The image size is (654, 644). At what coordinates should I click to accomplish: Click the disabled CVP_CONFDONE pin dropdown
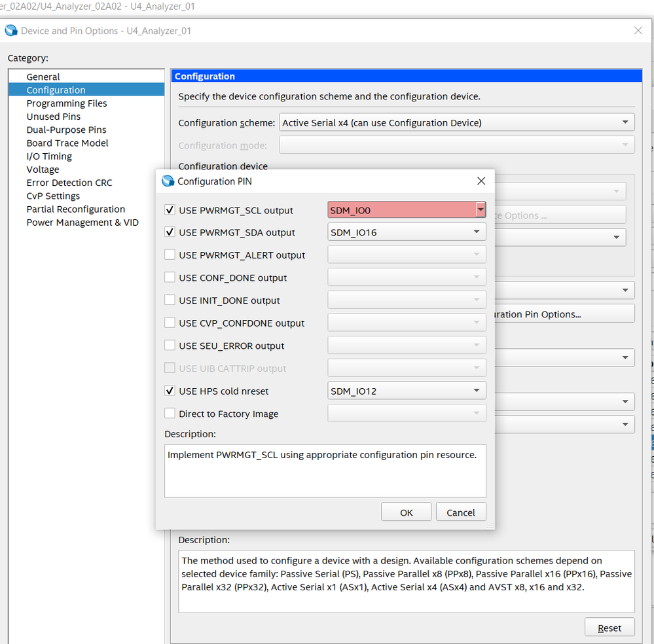[407, 323]
